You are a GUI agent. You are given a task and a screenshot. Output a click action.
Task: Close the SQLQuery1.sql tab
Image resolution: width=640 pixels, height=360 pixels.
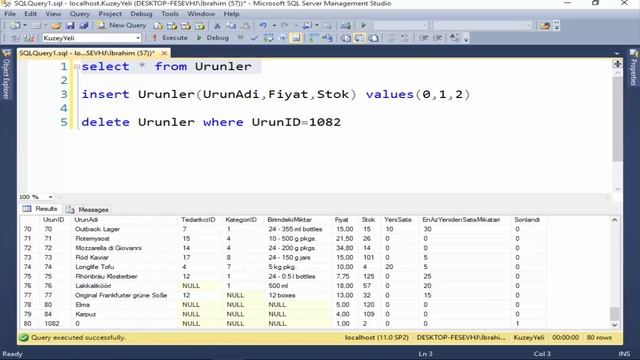[x=164, y=53]
